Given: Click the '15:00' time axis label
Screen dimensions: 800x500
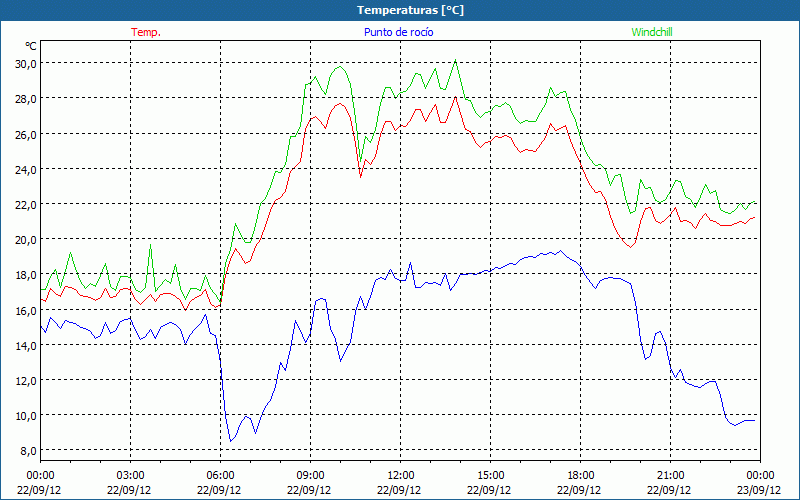Looking at the screenshot, I should pos(490,476).
